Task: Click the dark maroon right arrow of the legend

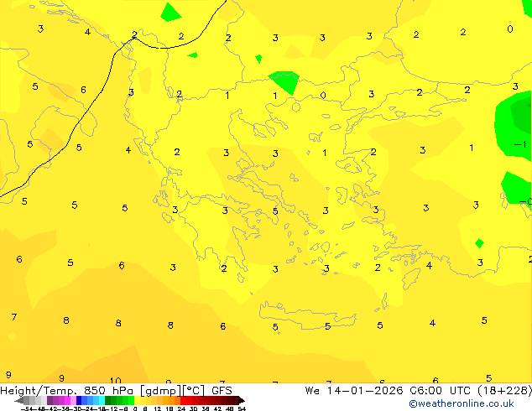Action: coord(241,400)
